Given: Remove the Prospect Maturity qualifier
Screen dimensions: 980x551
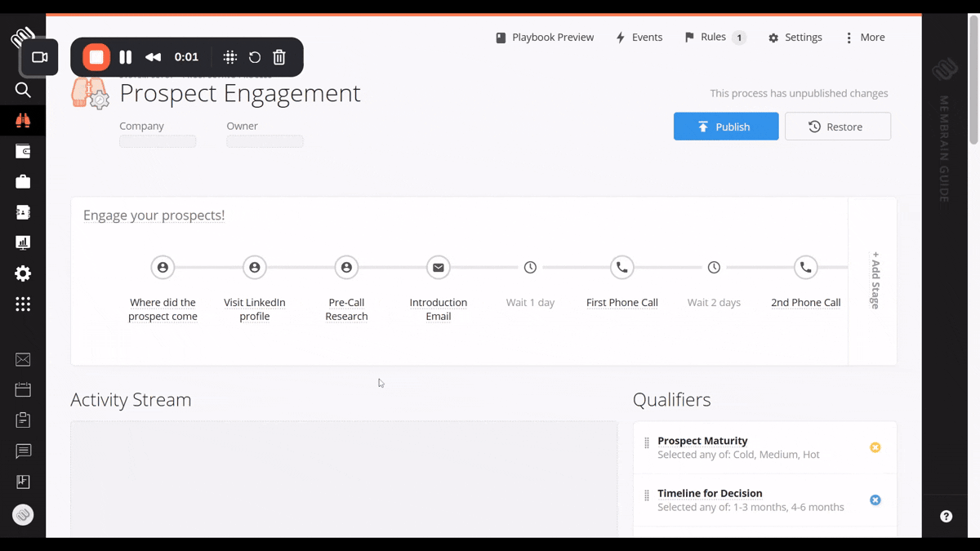Looking at the screenshot, I should 875,447.
